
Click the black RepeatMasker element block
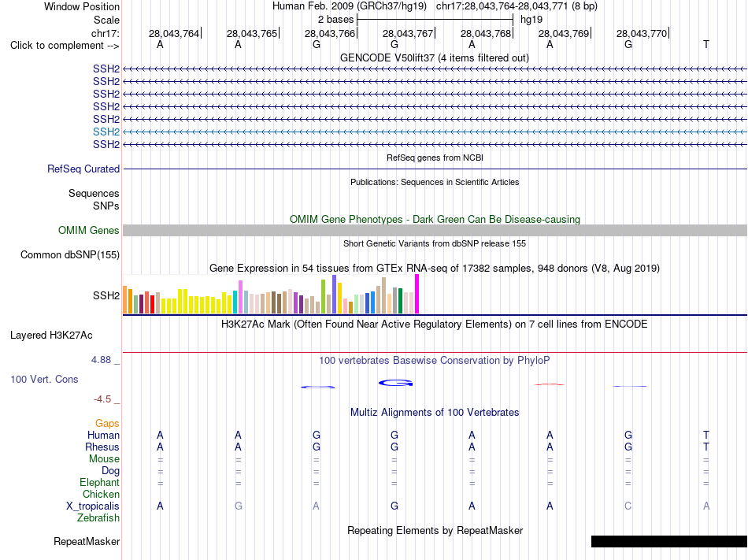click(669, 541)
